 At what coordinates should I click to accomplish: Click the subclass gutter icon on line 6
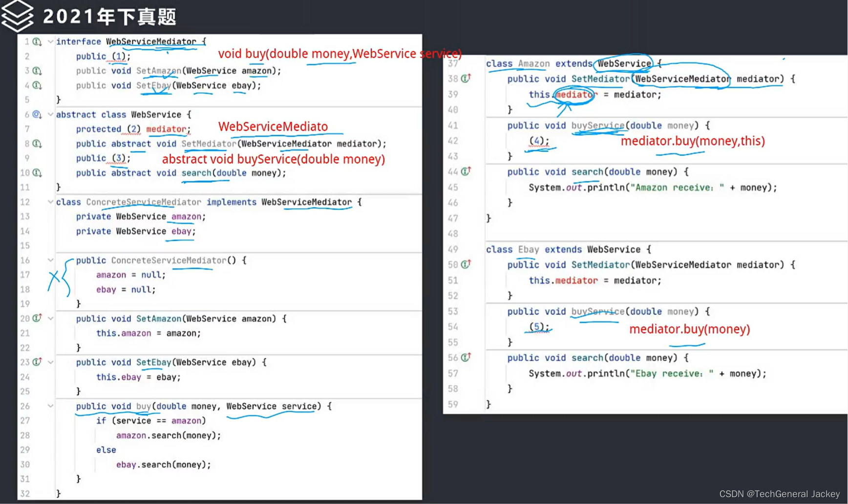pos(37,115)
